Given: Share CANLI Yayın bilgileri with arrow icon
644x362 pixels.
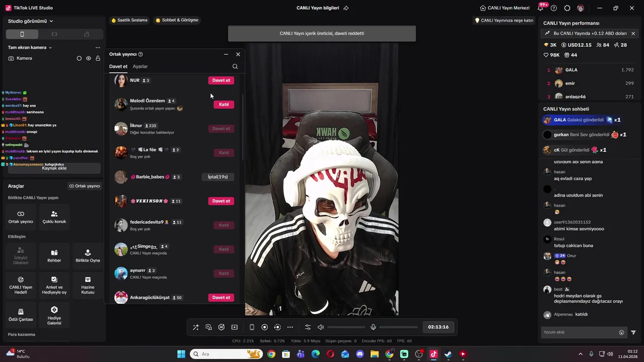Looking at the screenshot, I should point(346,8).
